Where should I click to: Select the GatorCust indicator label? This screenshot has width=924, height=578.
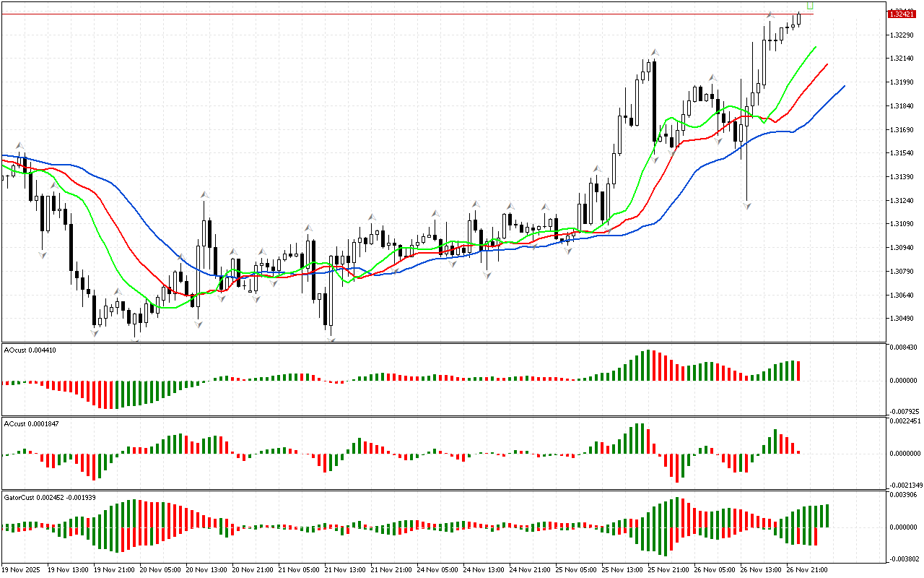50,498
